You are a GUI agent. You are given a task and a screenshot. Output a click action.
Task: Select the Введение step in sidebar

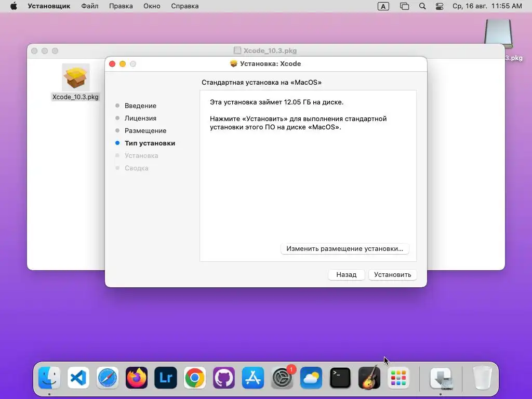140,105
